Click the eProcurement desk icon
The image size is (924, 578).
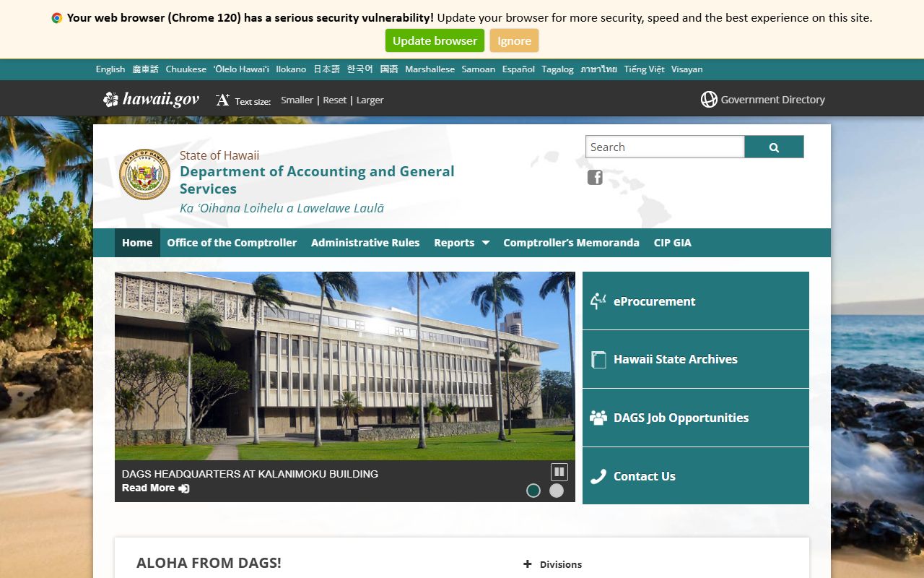pos(598,301)
